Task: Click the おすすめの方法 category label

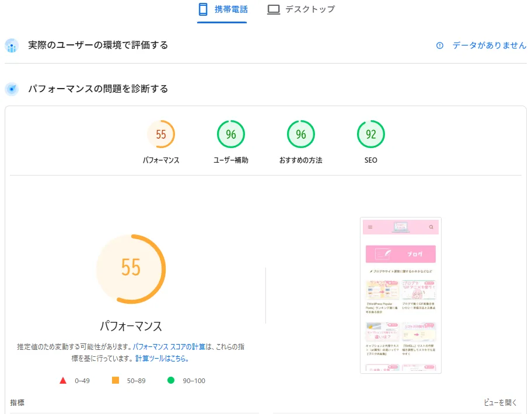Action: coord(301,160)
